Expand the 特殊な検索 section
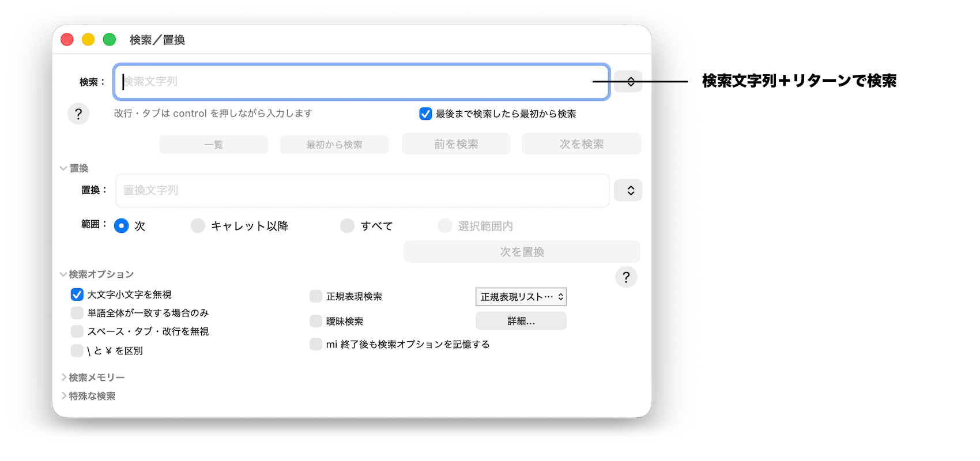 pos(64,396)
